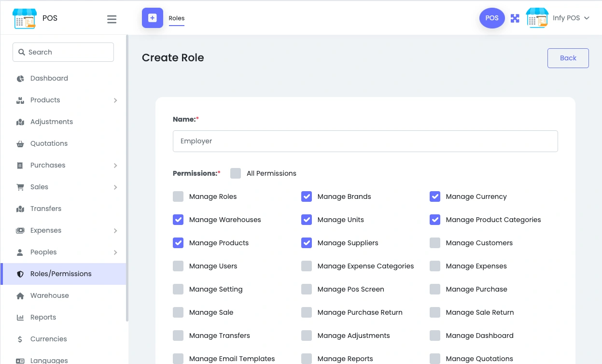Screen dimensions: 602x364
Task: Tick the Manage Customers checkbox
Action: (435, 243)
